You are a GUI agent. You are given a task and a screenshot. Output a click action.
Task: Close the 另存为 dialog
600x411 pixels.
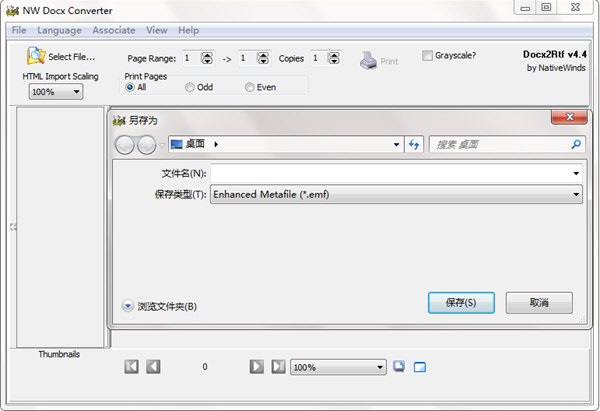tap(569, 117)
